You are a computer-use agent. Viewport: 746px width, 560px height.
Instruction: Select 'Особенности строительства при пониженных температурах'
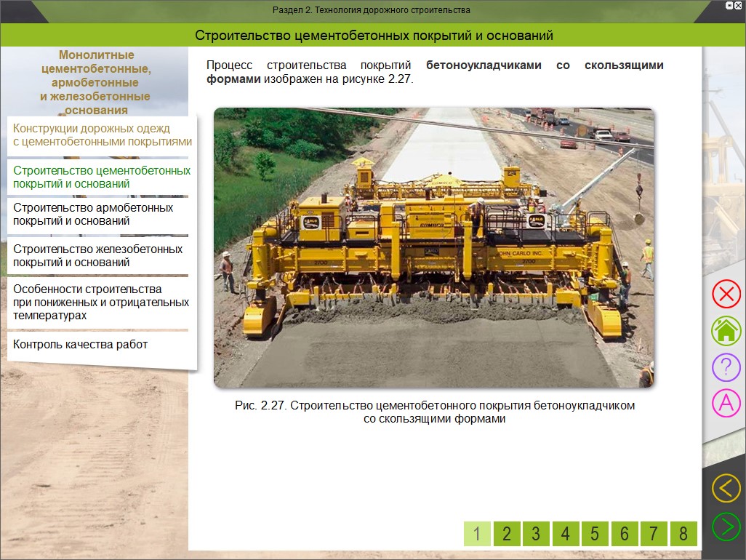point(100,303)
